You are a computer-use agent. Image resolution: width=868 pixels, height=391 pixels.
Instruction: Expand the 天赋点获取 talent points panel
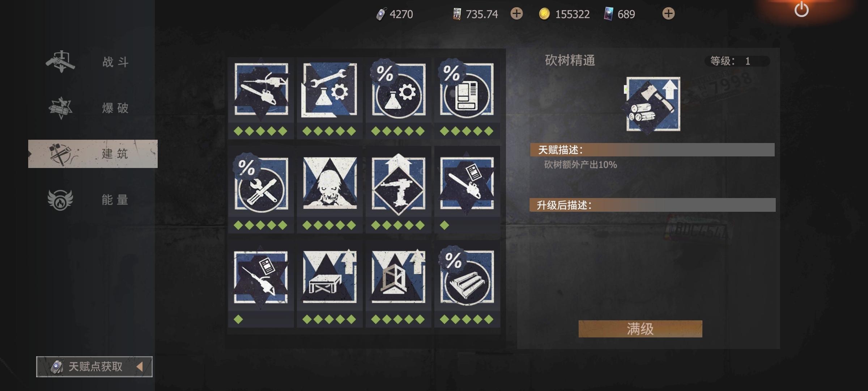(x=94, y=367)
